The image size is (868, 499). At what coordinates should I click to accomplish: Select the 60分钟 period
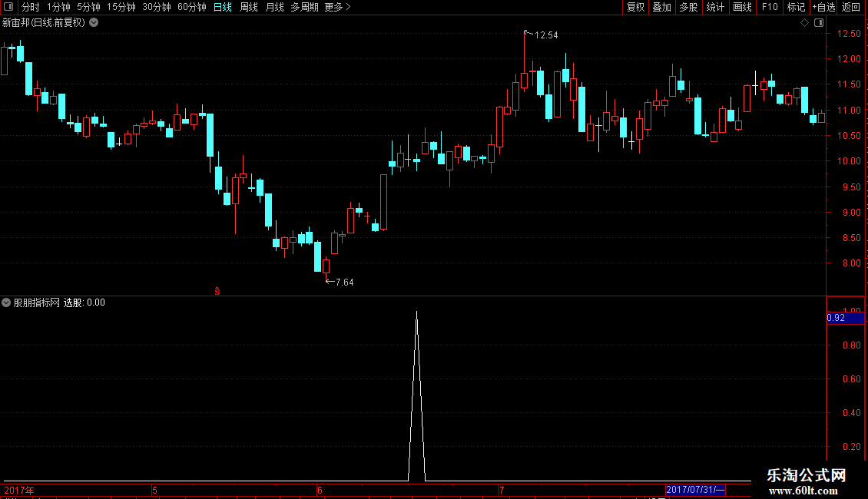(191, 7)
